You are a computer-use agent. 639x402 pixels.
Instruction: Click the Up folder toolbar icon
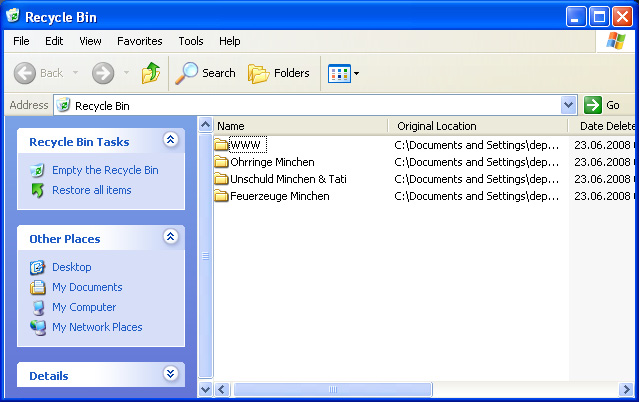tap(151, 73)
